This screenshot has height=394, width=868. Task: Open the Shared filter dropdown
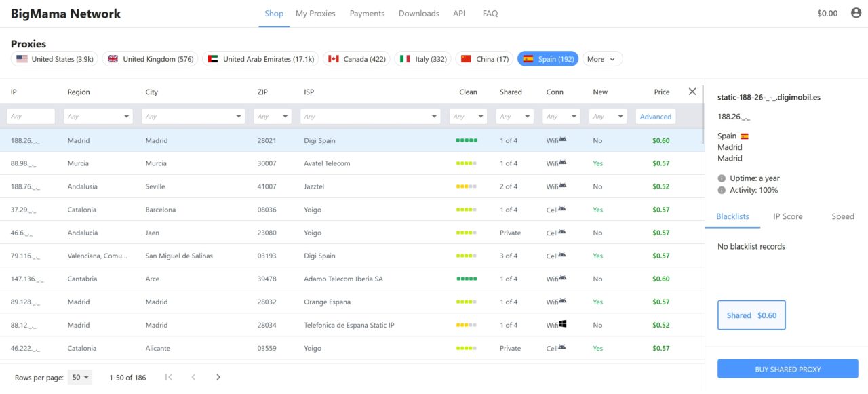[515, 116]
